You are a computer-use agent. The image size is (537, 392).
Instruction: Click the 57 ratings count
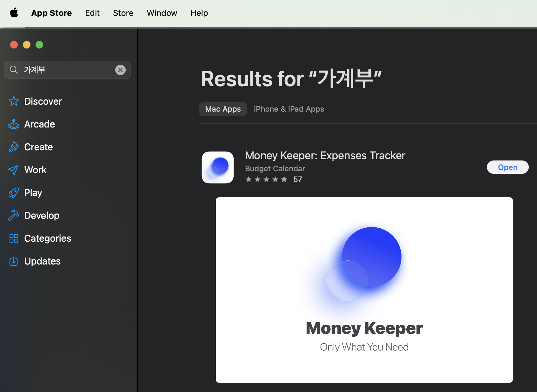click(x=298, y=180)
